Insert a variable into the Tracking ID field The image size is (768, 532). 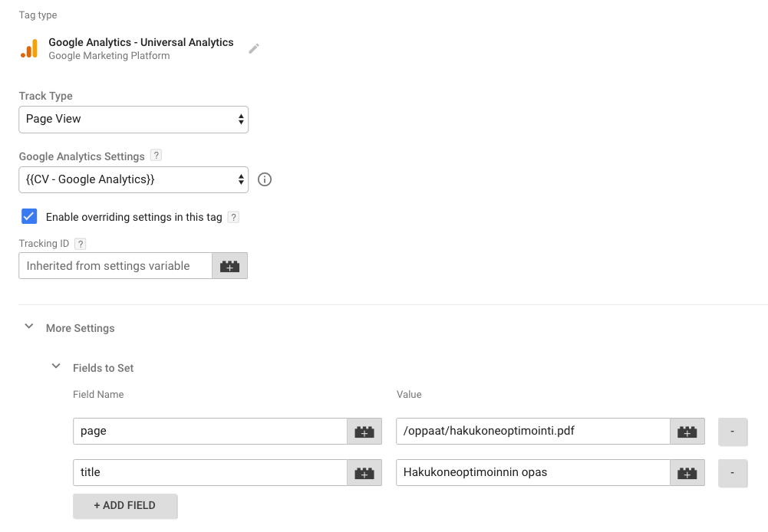tap(229, 266)
